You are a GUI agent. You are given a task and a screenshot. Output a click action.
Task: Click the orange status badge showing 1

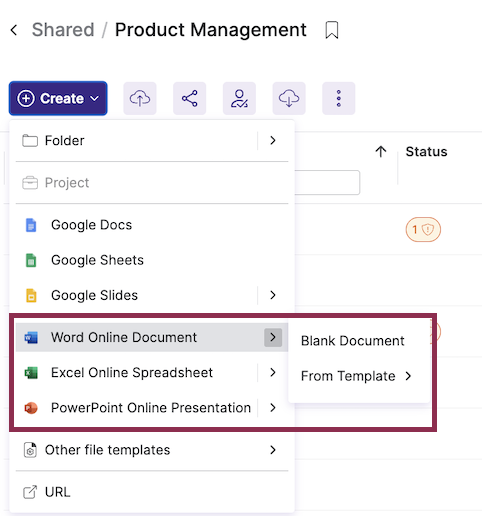423,230
